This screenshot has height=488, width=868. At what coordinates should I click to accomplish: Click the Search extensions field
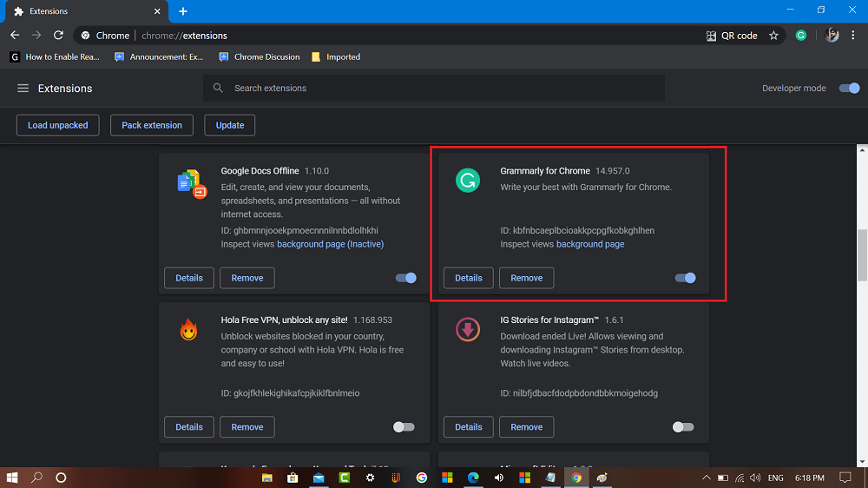[x=434, y=88]
